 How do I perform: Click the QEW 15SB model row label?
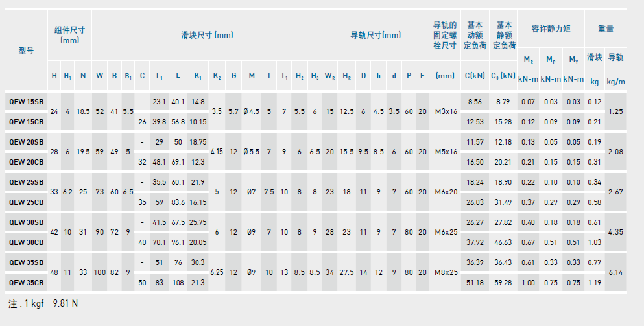point(27,102)
